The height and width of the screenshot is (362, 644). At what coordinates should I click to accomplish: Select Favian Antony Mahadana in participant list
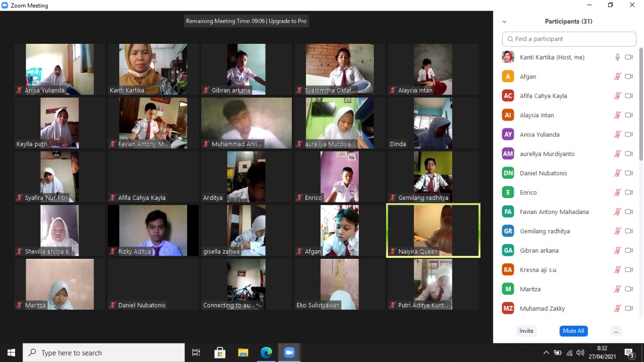553,212
